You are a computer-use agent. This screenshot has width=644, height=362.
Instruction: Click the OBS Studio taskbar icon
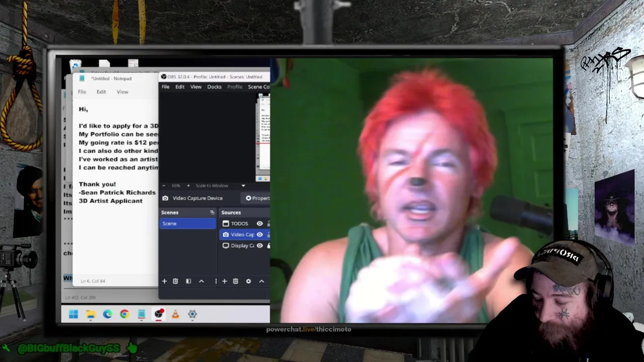158,314
